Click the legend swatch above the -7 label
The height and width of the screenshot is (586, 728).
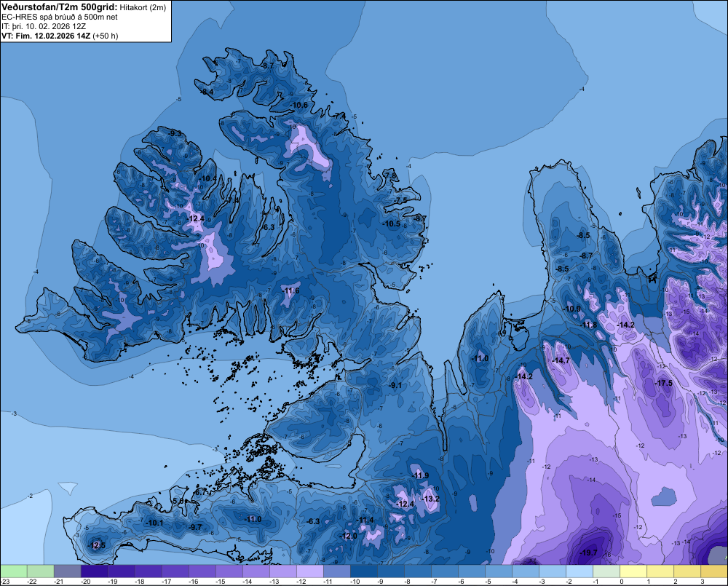444,571
